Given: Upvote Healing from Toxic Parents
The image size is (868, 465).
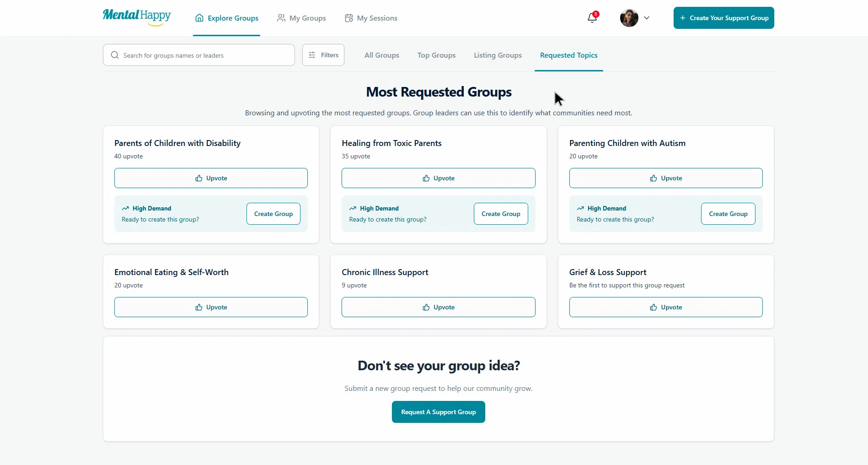Looking at the screenshot, I should tap(438, 178).
